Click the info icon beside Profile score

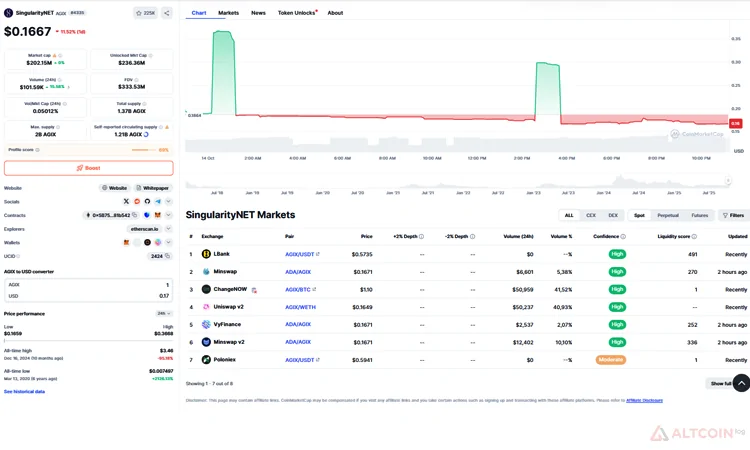37,150
